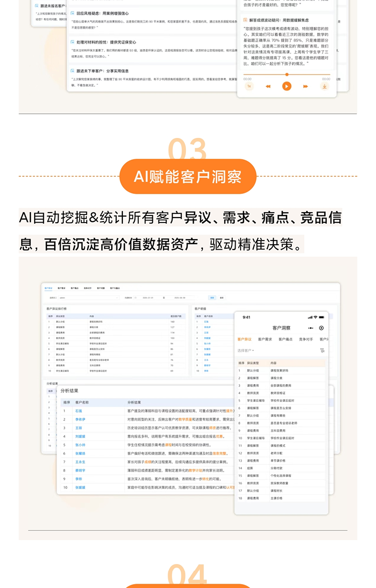Click the 解答成绩波动疑问 card icon

(x=245, y=20)
